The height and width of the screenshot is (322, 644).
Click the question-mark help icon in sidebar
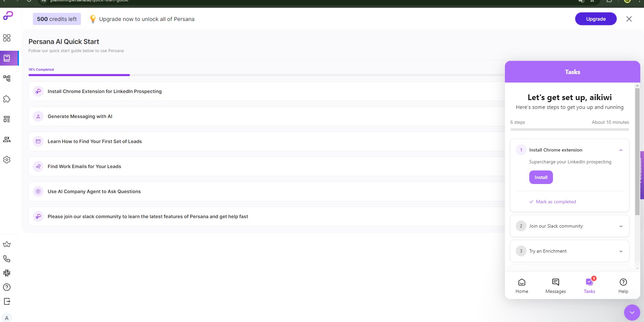click(x=7, y=287)
